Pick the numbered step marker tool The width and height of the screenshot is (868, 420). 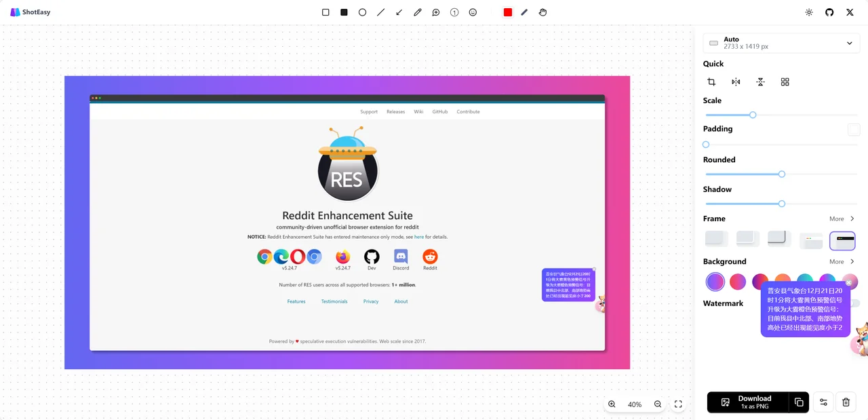tap(454, 12)
